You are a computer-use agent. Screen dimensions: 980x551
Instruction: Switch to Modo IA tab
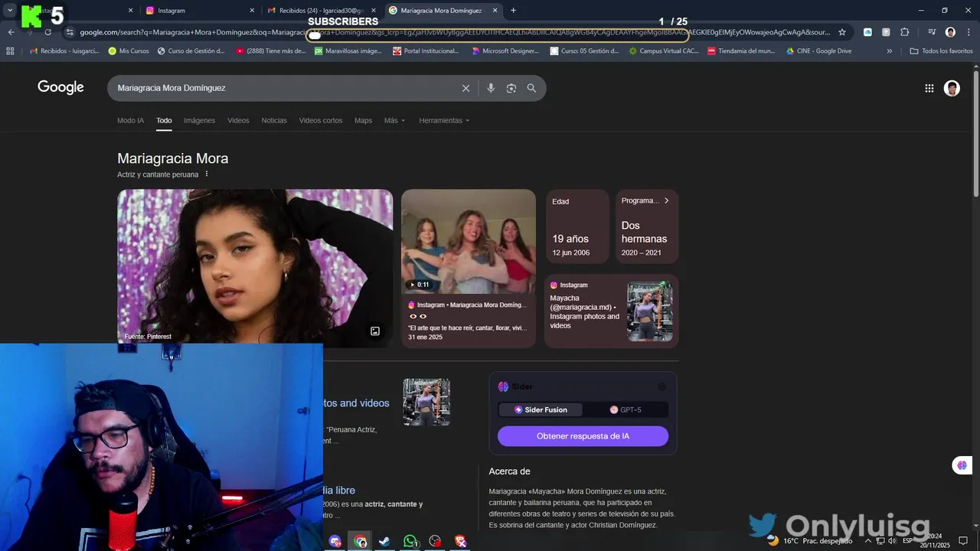[x=130, y=120]
